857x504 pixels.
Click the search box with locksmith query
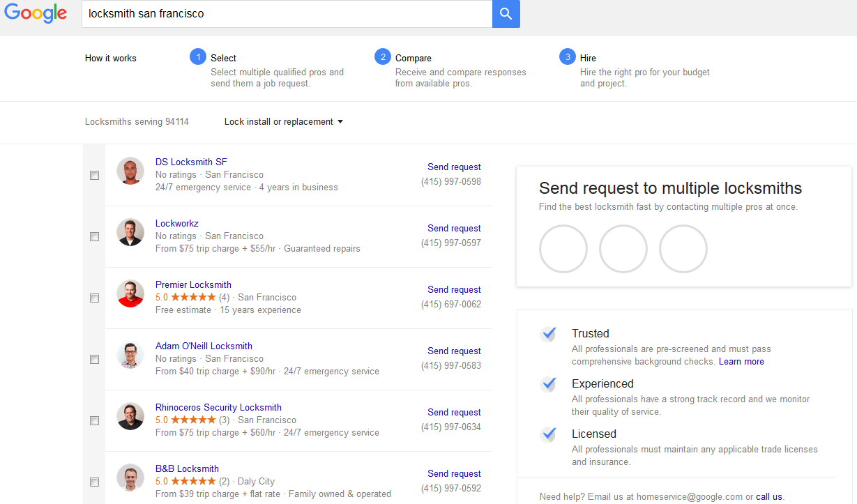(x=286, y=14)
